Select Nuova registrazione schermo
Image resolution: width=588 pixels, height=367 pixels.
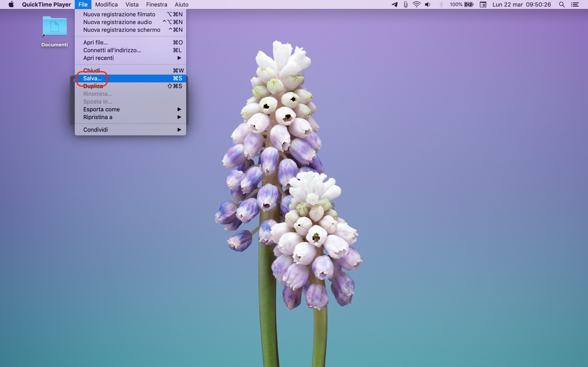tap(122, 30)
